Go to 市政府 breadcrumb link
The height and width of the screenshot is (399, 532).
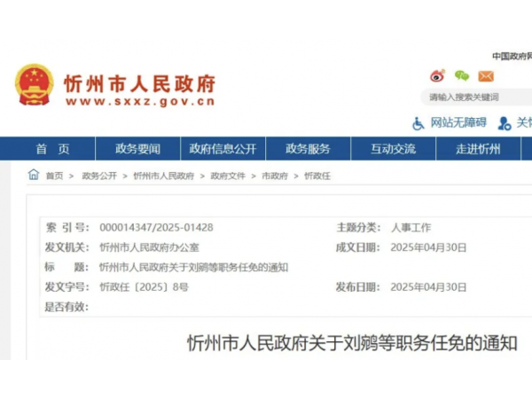[275, 176]
